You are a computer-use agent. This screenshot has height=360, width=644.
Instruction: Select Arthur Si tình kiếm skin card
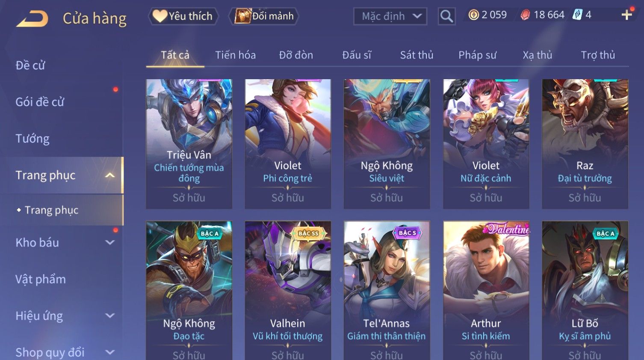(486, 290)
